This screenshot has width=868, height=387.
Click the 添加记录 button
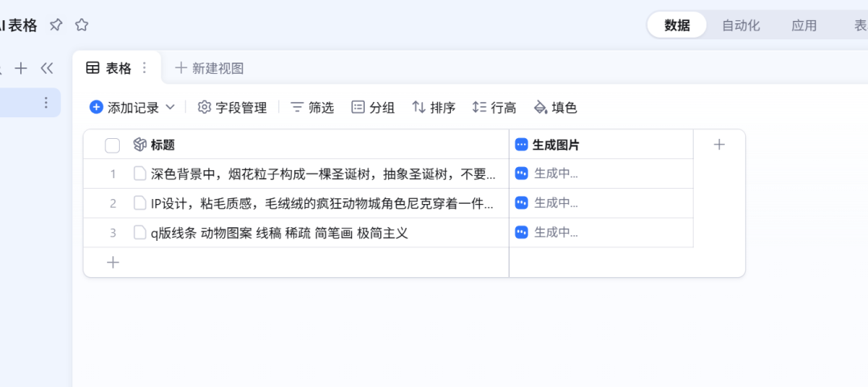(x=125, y=108)
